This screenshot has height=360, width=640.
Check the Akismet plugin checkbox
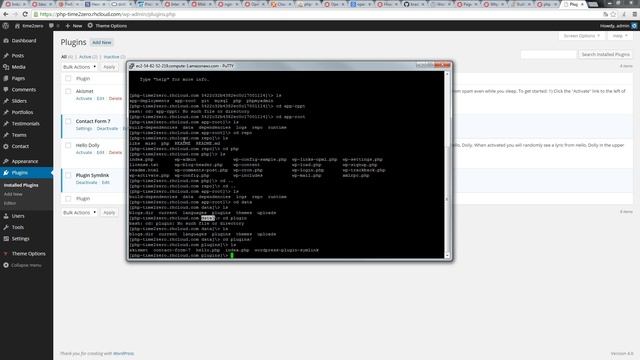(68, 91)
